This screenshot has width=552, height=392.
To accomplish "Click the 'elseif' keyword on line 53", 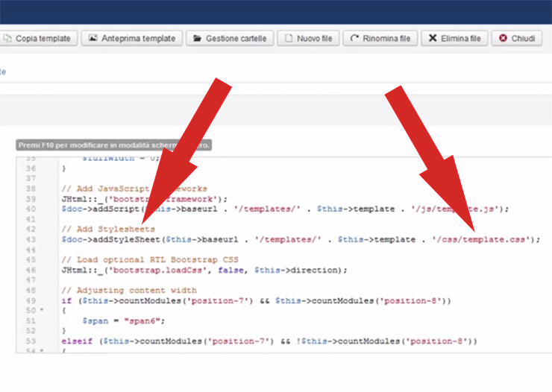I will pyautogui.click(x=77, y=341).
